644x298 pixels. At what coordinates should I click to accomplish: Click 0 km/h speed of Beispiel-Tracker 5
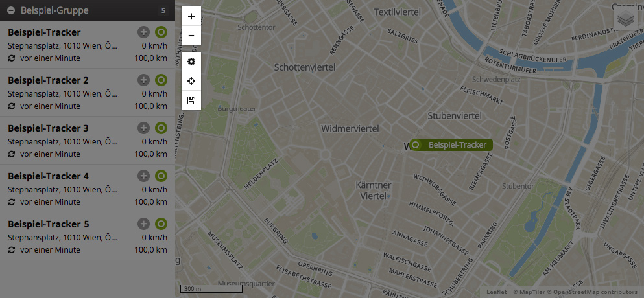(x=154, y=237)
